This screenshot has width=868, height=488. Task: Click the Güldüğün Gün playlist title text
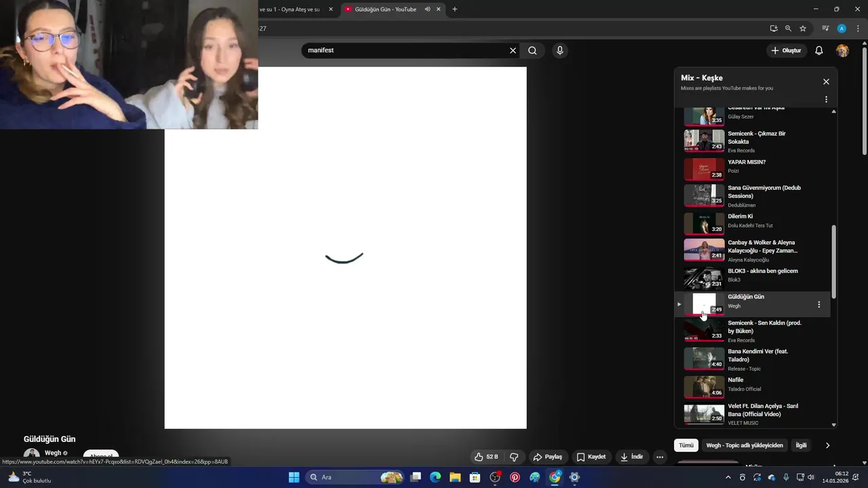(x=745, y=297)
